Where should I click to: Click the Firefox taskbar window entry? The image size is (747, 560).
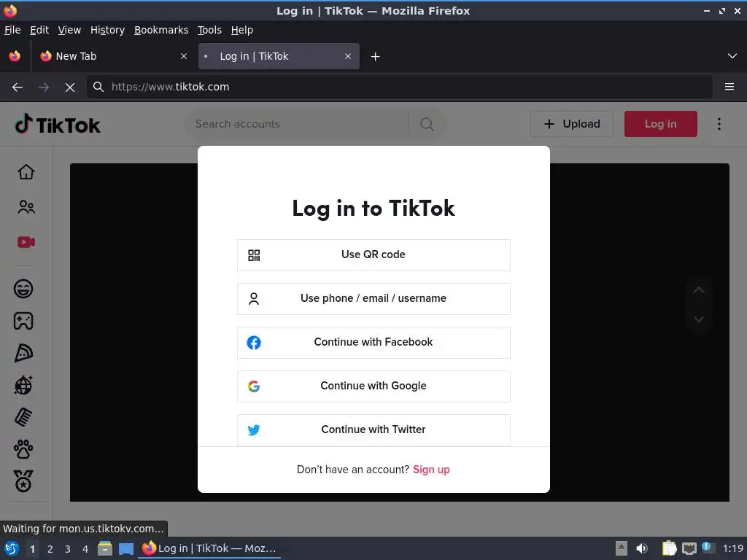pos(209,548)
